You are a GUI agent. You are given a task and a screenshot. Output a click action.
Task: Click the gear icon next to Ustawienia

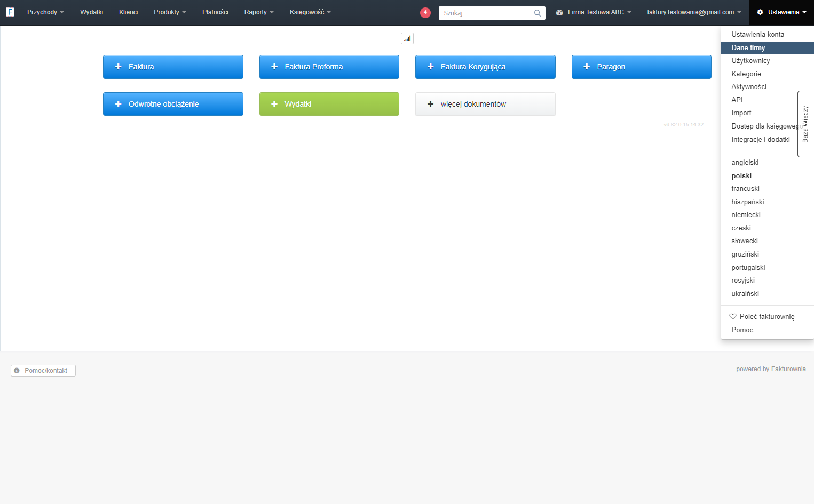tap(760, 12)
